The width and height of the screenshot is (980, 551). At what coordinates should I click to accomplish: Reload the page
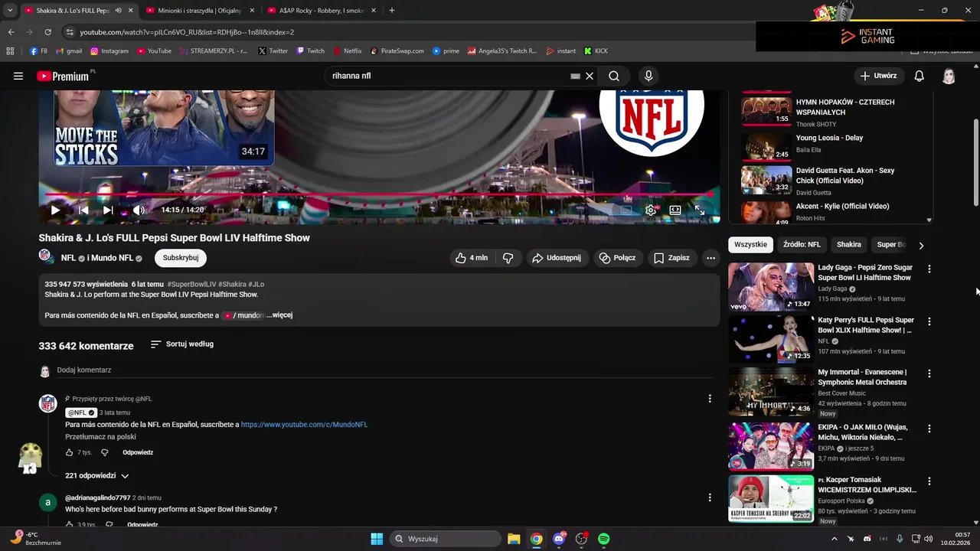[47, 32]
